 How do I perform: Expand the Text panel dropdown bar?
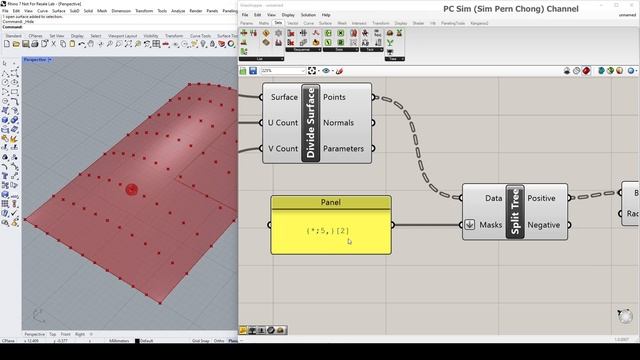pyautogui.click(x=371, y=50)
